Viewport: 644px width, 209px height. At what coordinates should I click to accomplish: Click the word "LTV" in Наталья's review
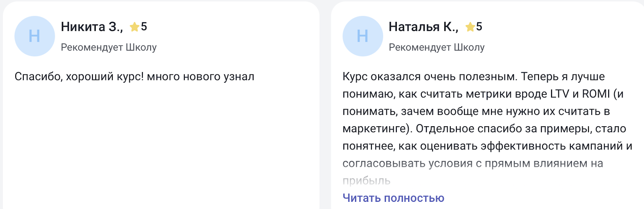(559, 94)
